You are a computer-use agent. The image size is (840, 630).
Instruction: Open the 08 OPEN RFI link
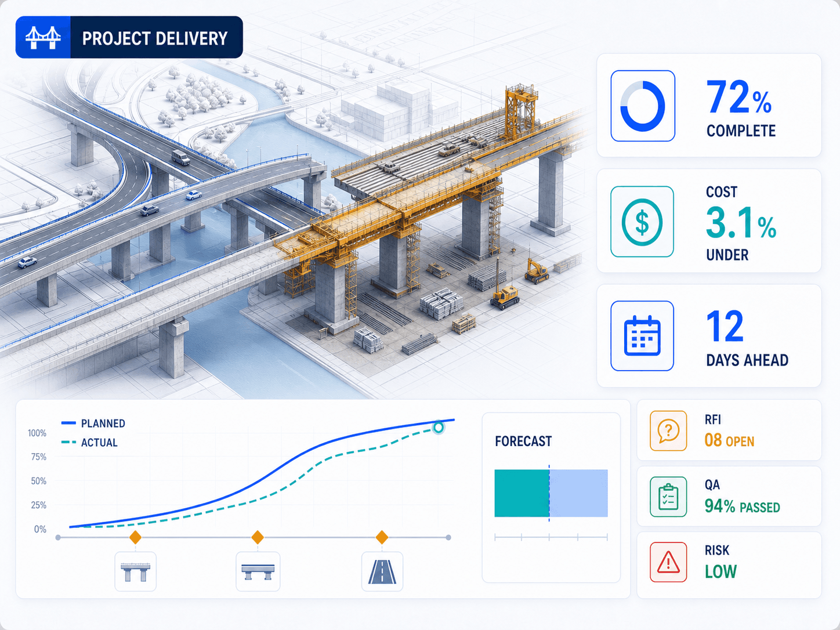[729, 441]
